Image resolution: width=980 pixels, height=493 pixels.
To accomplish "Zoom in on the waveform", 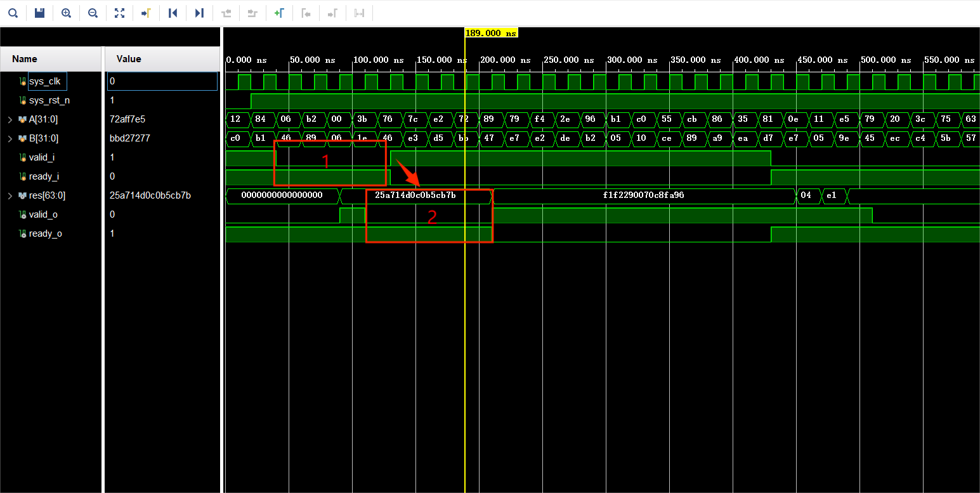I will coord(66,13).
